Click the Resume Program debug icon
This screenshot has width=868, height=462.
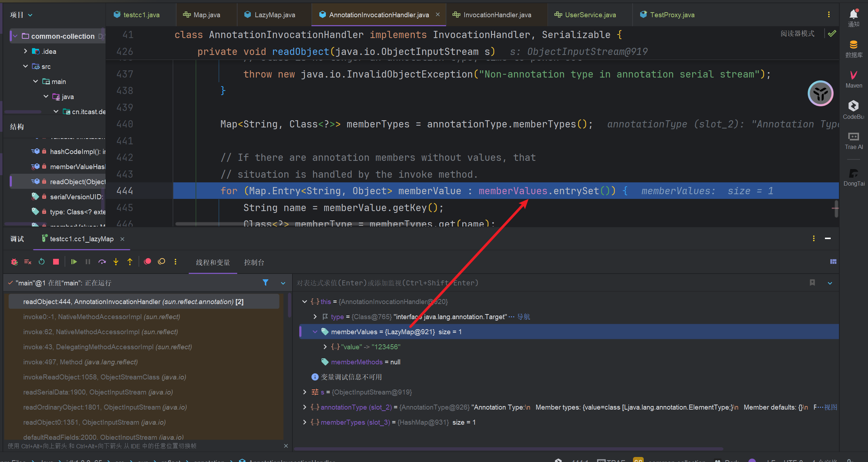[x=74, y=262]
